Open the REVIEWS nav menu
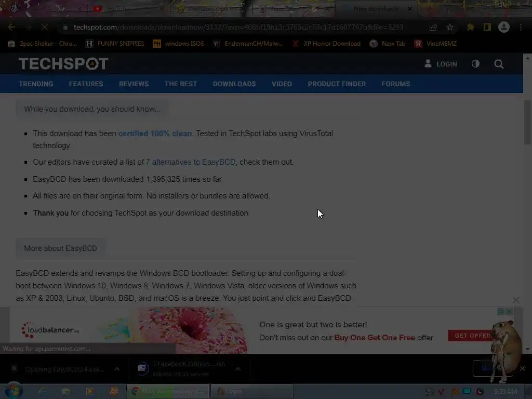Image resolution: width=532 pixels, height=399 pixels. [134, 84]
